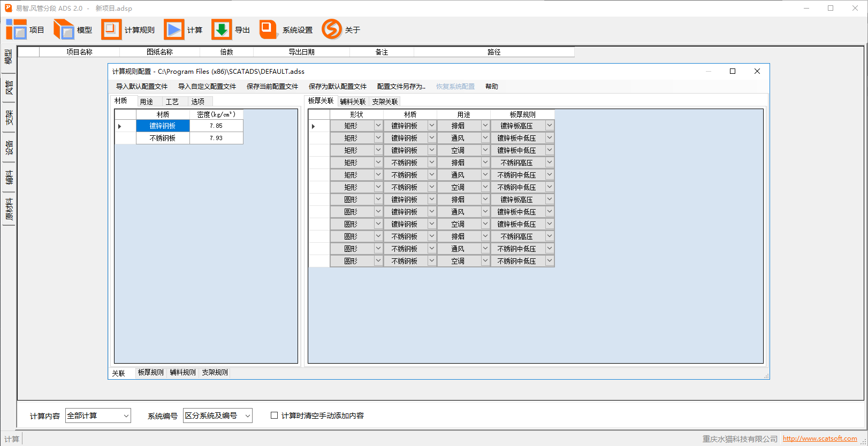Image resolution: width=868 pixels, height=446 pixels.
Task: Expand the 计算内容 全部计算 dropdown
Action: pyautogui.click(x=126, y=416)
